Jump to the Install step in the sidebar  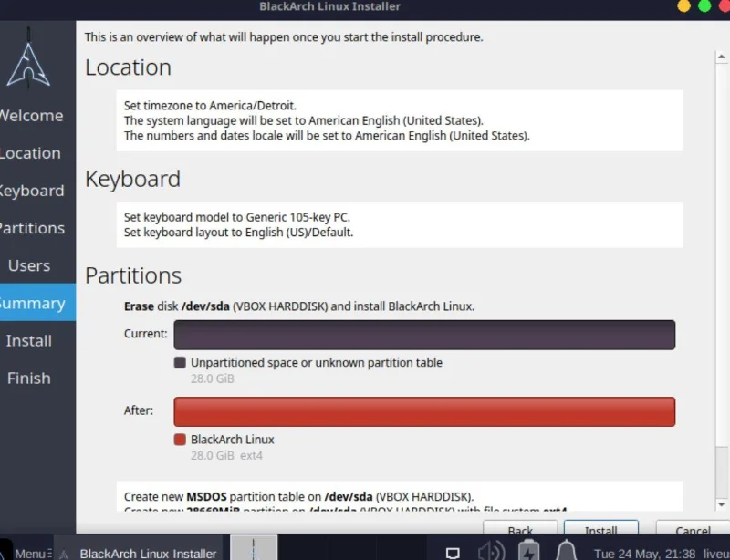coord(29,341)
